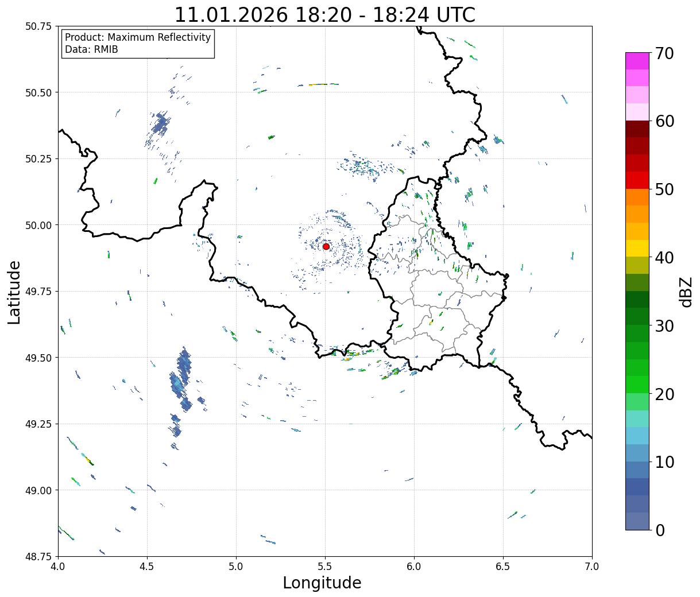This screenshot has width=700, height=597.
Task: Click the 50.75 latitude tick label
Action: 38,26
